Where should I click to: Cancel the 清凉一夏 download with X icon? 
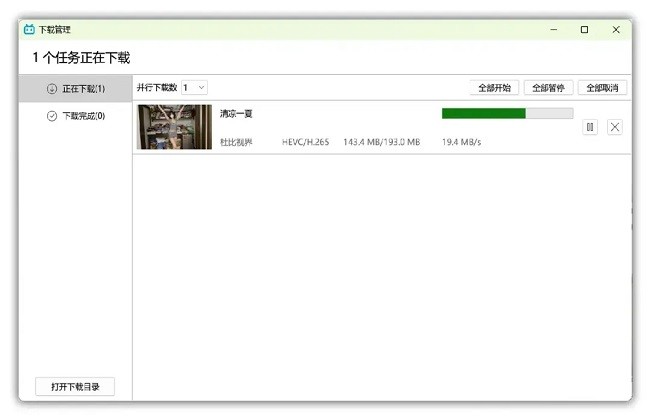[x=615, y=127]
